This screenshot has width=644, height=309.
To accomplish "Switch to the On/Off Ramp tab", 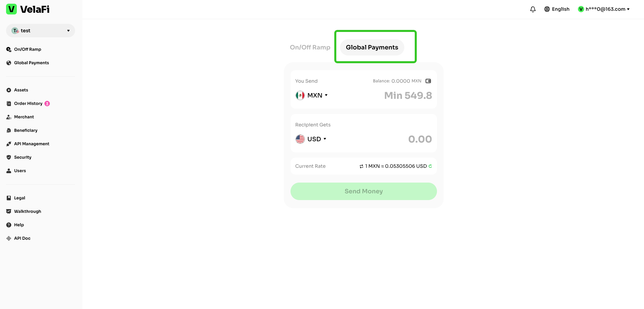I will 310,47.
